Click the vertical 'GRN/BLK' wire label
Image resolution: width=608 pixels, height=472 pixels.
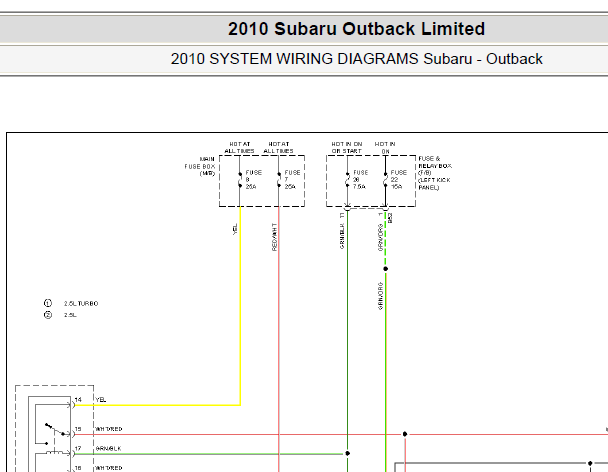tap(342, 236)
